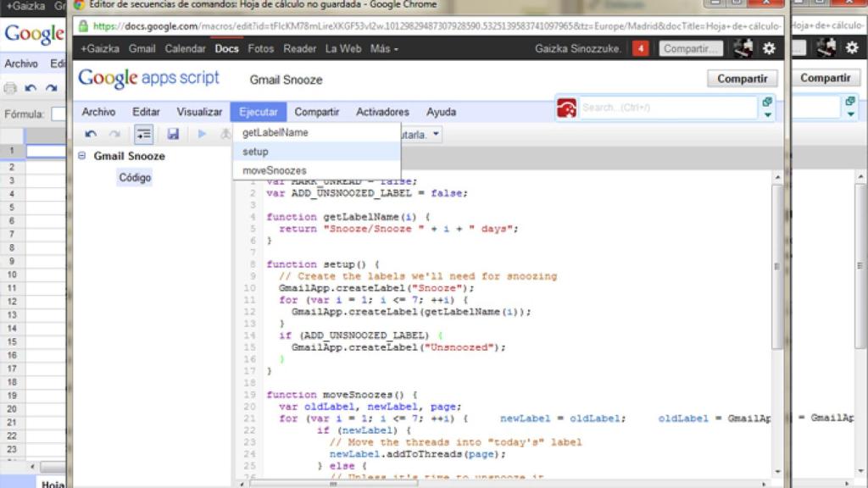Save script with the floppy disk icon

coord(173,134)
